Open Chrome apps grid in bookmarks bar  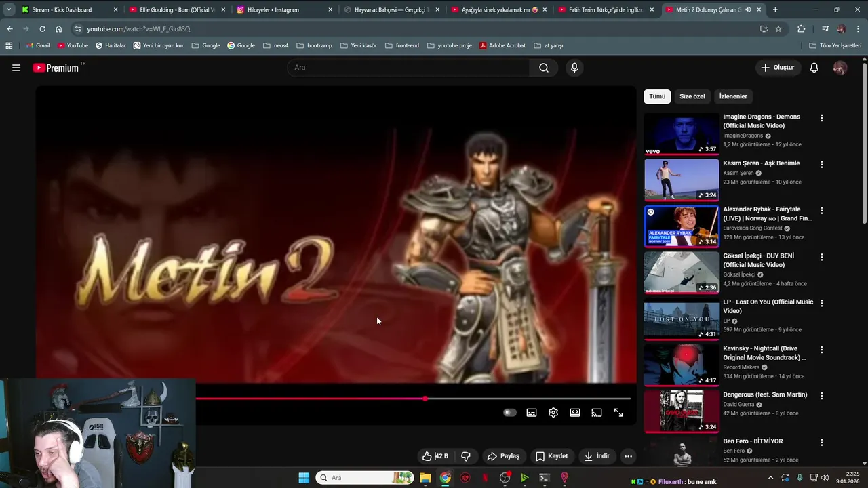[9, 45]
